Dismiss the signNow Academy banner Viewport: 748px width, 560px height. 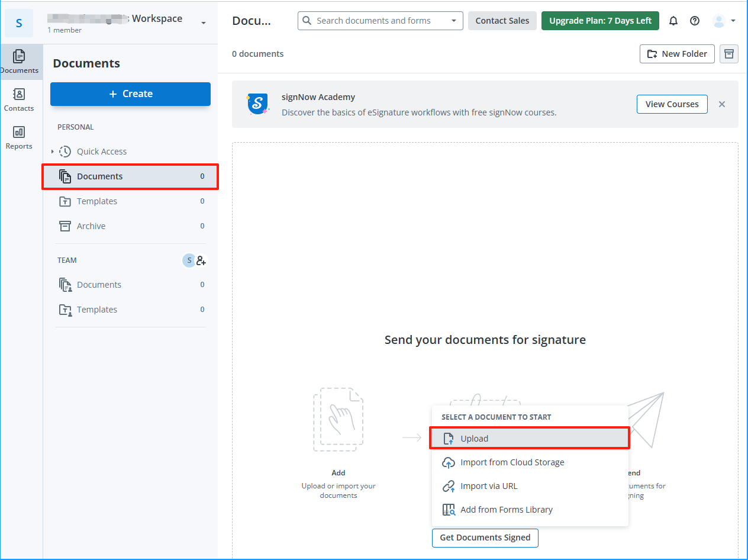pyautogui.click(x=722, y=104)
